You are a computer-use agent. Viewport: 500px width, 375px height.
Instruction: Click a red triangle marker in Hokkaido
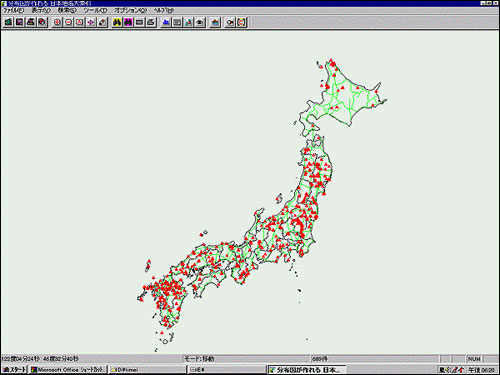point(342,88)
